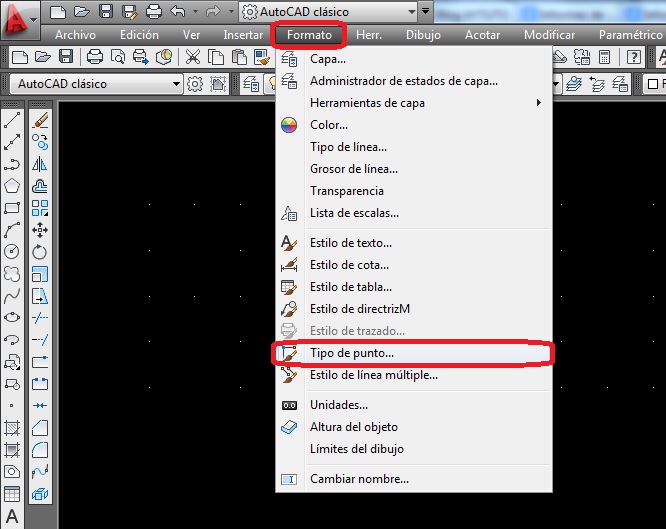Open the Herr. menu
666x529 pixels.
coord(369,35)
